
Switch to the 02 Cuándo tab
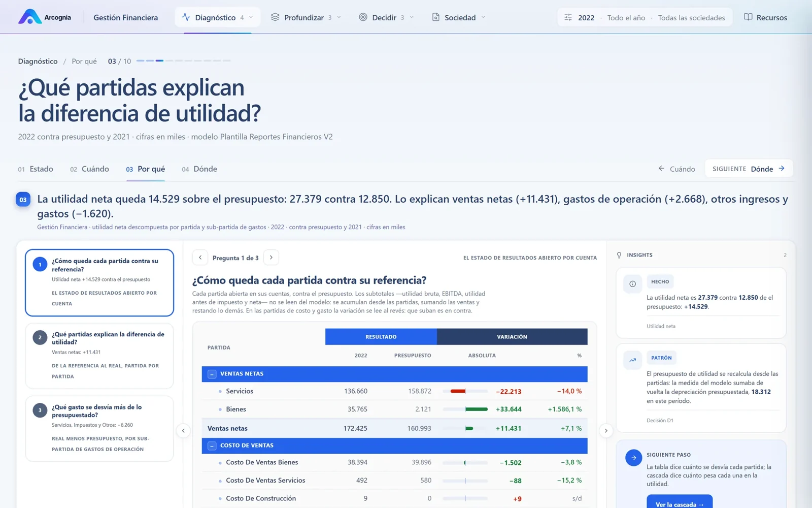tap(89, 169)
